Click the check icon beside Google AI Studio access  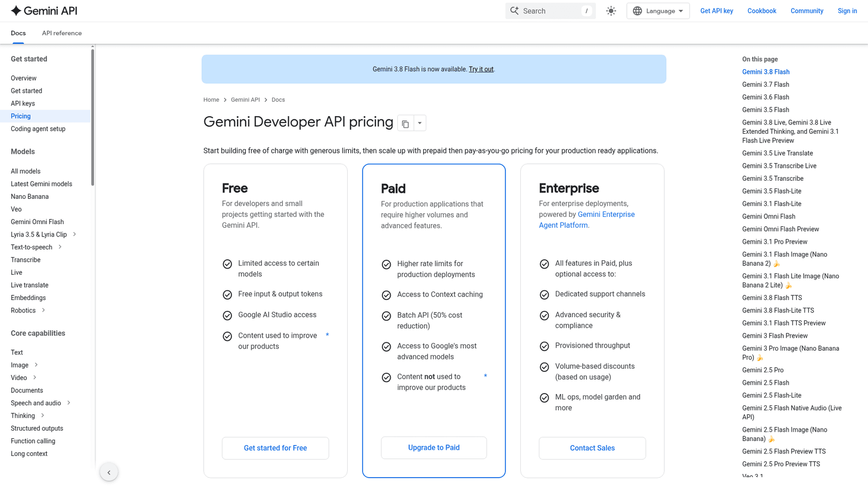(x=227, y=316)
